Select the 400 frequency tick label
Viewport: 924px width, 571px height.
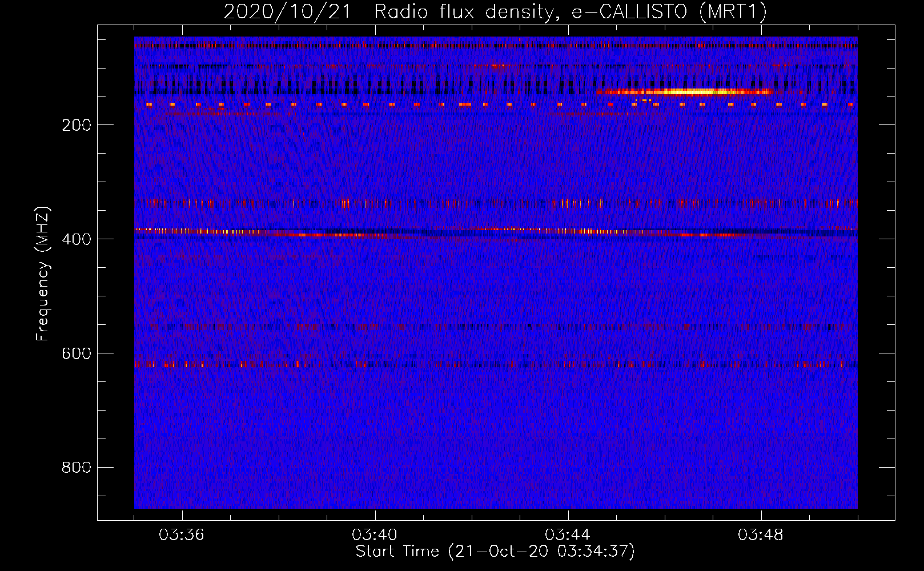(x=77, y=239)
